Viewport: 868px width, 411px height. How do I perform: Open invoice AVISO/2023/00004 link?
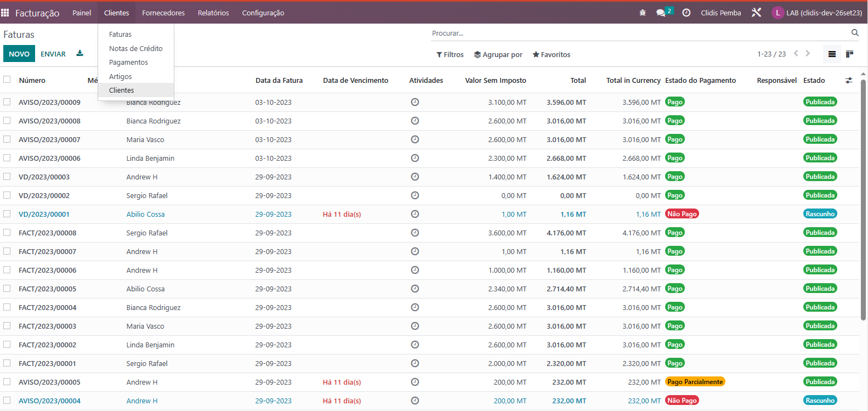pyautogui.click(x=49, y=401)
